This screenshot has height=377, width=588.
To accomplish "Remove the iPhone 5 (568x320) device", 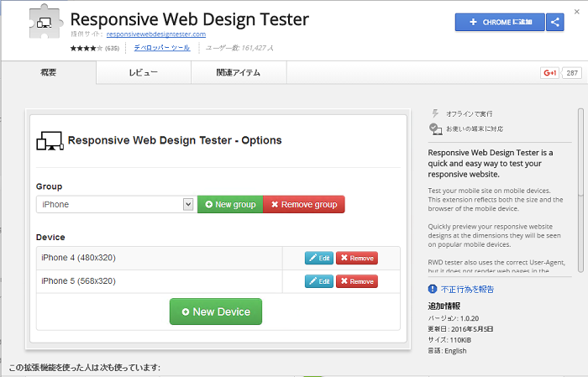I will (x=357, y=281).
